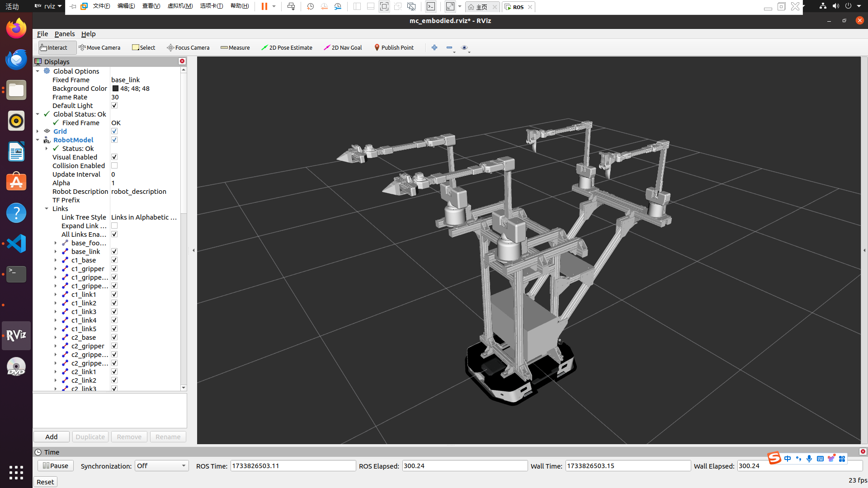Collapse the Links section
This screenshot has height=488, width=868.
(x=47, y=208)
